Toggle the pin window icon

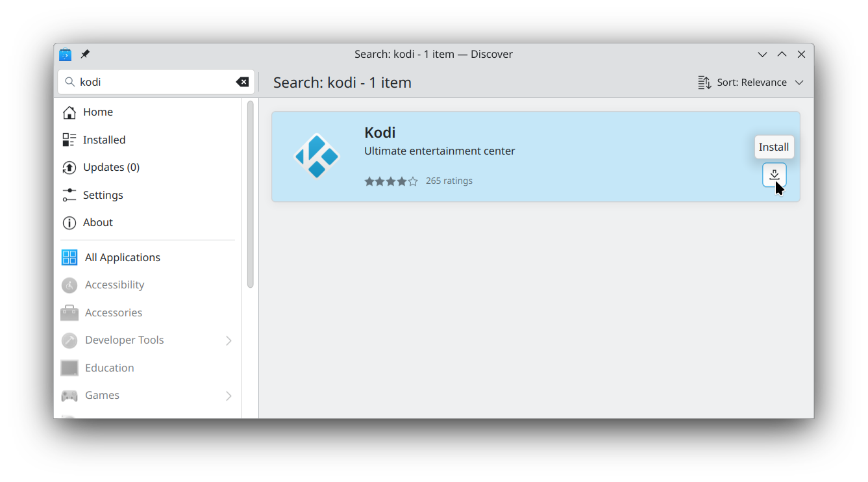(85, 55)
